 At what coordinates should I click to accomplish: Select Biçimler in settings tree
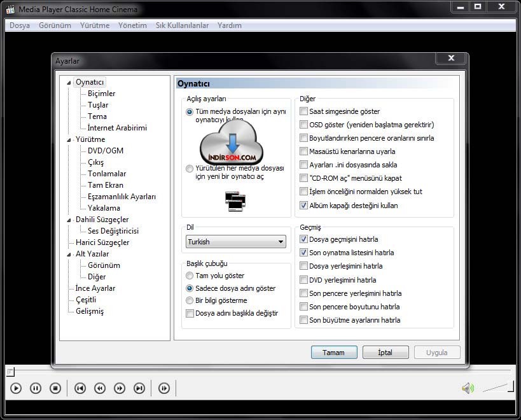(101, 94)
